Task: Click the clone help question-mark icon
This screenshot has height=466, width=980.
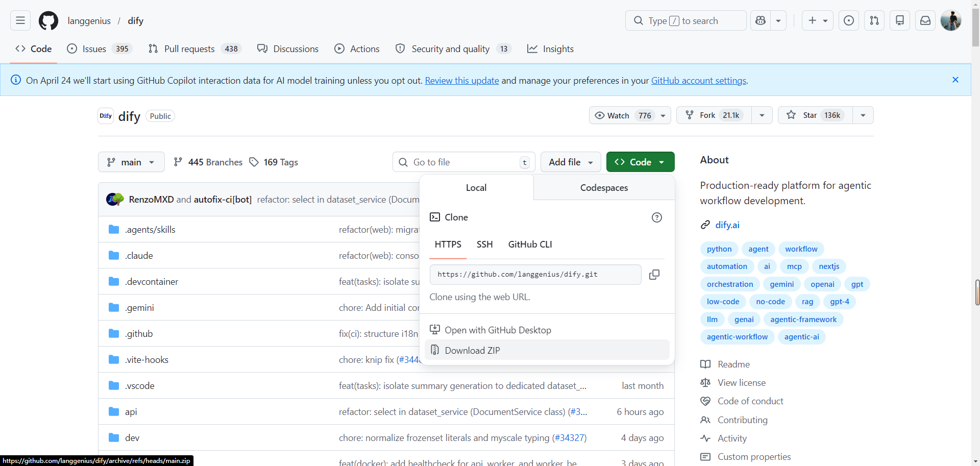Action: pyautogui.click(x=657, y=217)
